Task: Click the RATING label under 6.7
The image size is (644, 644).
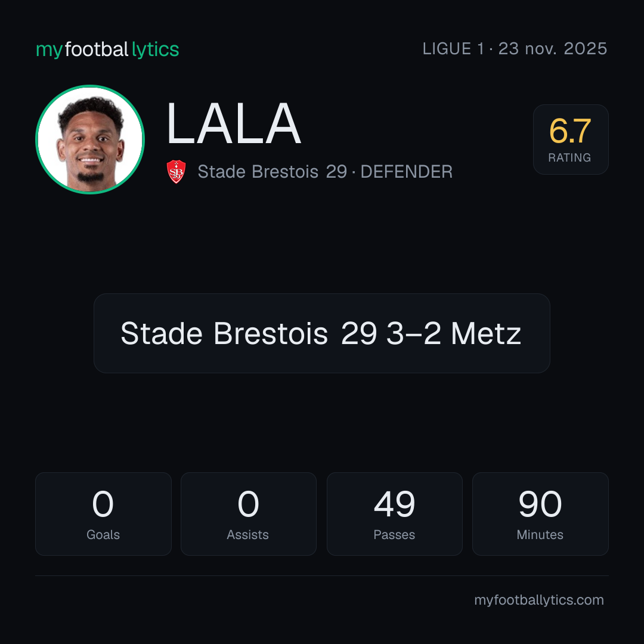Action: pos(569,157)
